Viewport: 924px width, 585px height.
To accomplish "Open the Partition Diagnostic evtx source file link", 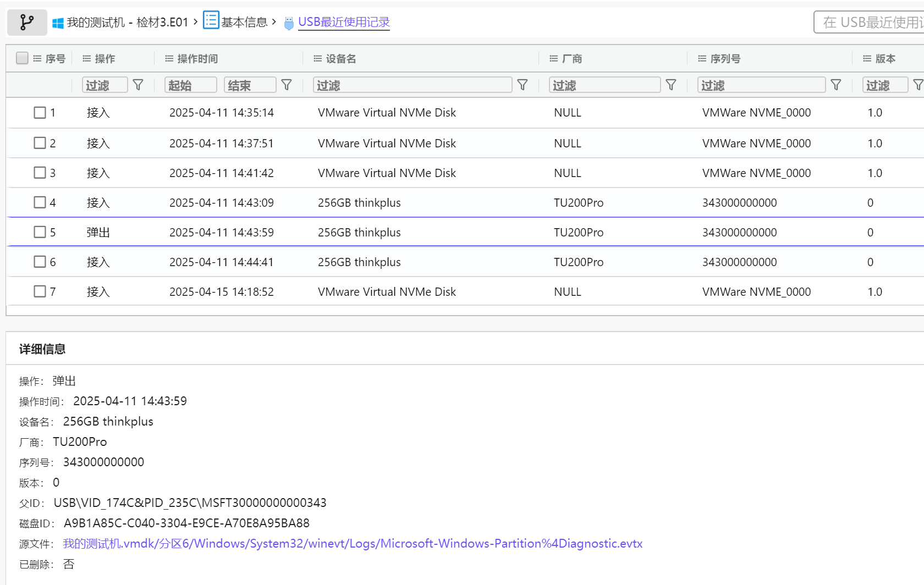I will tap(353, 544).
